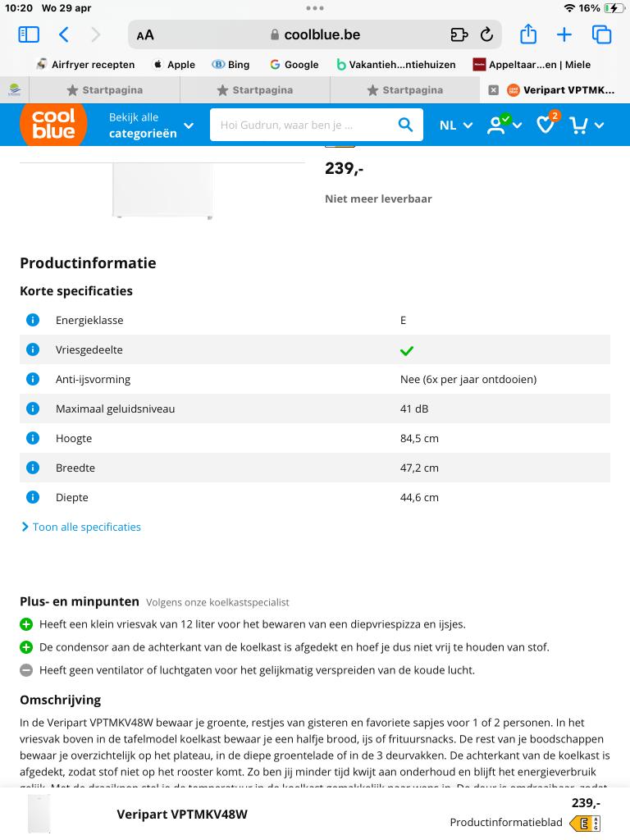The height and width of the screenshot is (840, 630).
Task: Open the Airfryer recepten bookmark
Action: [x=85, y=64]
